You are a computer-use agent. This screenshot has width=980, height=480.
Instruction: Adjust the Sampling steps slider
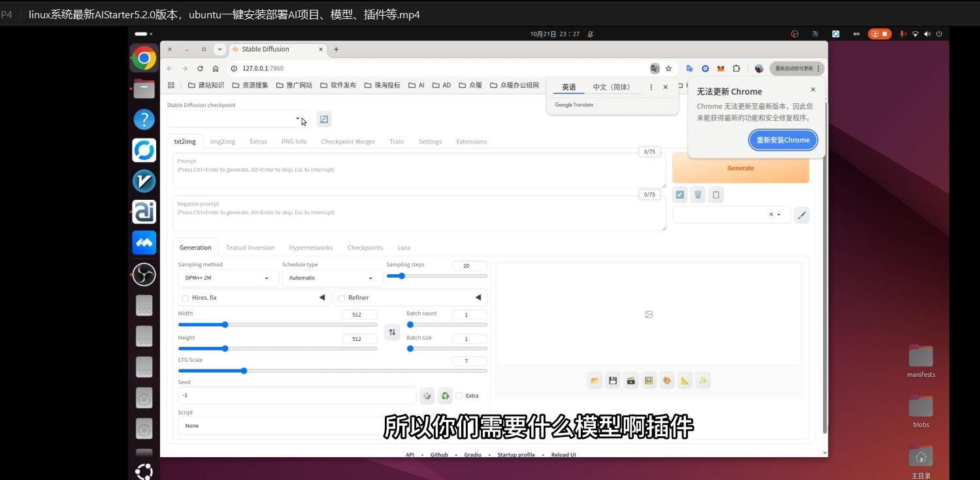(x=436, y=276)
